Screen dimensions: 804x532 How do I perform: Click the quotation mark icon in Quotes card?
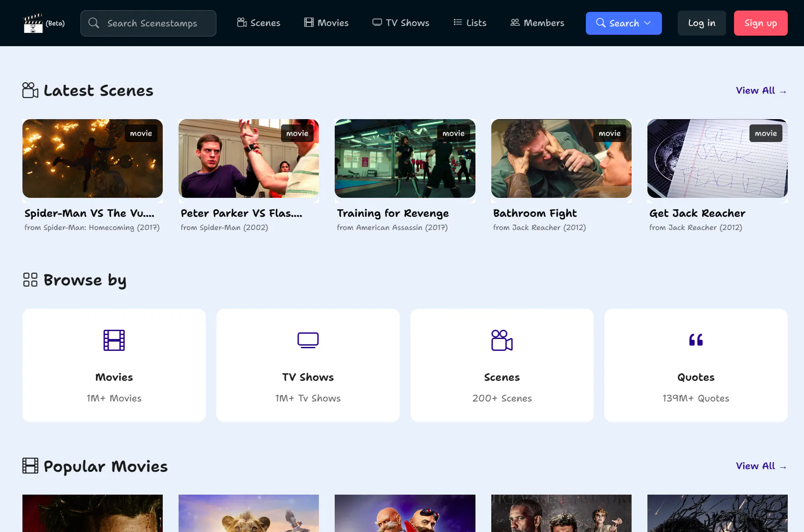(x=696, y=340)
